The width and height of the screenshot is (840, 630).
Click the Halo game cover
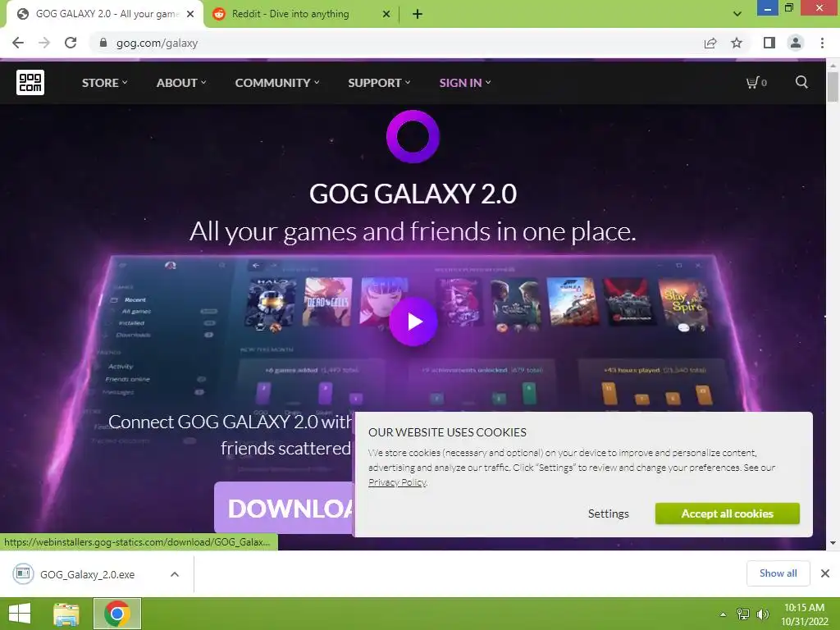tap(271, 302)
